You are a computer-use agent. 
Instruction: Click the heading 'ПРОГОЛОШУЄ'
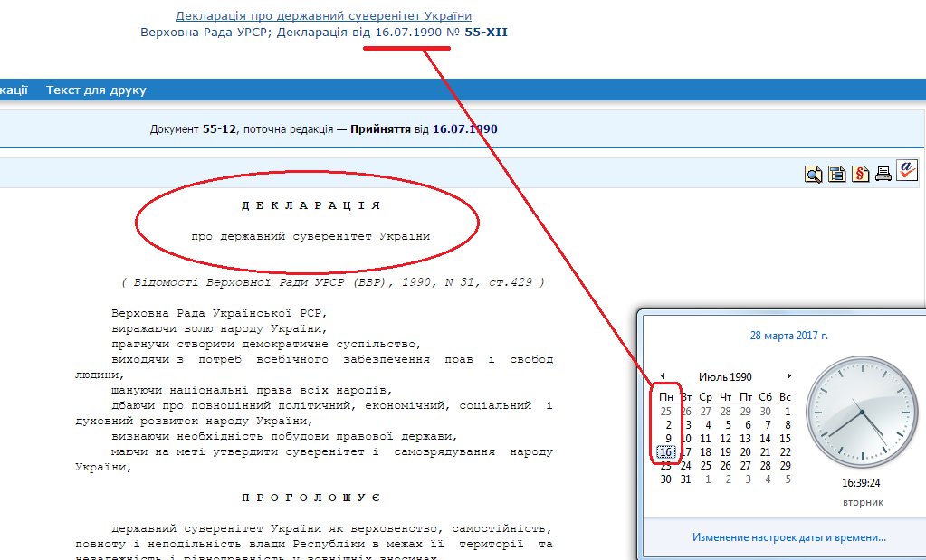point(311,498)
